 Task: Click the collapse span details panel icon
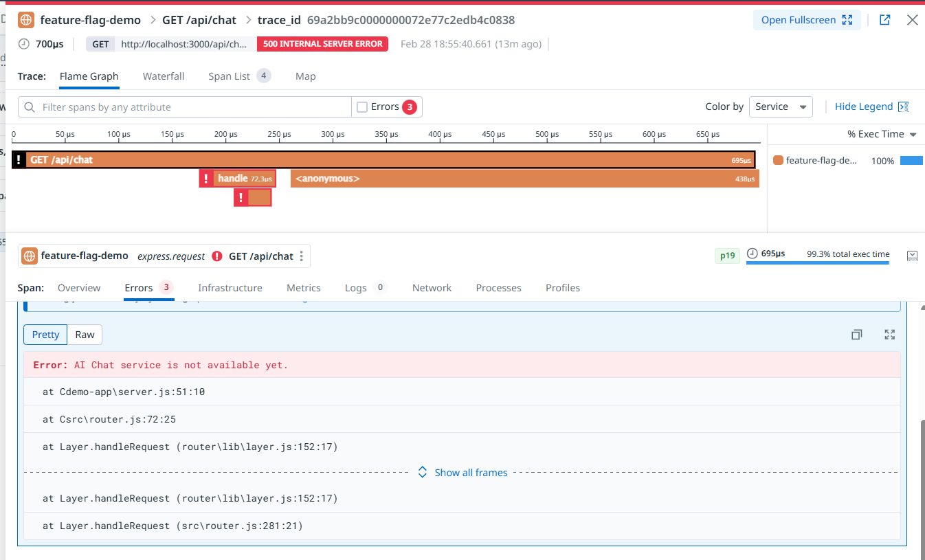(912, 256)
